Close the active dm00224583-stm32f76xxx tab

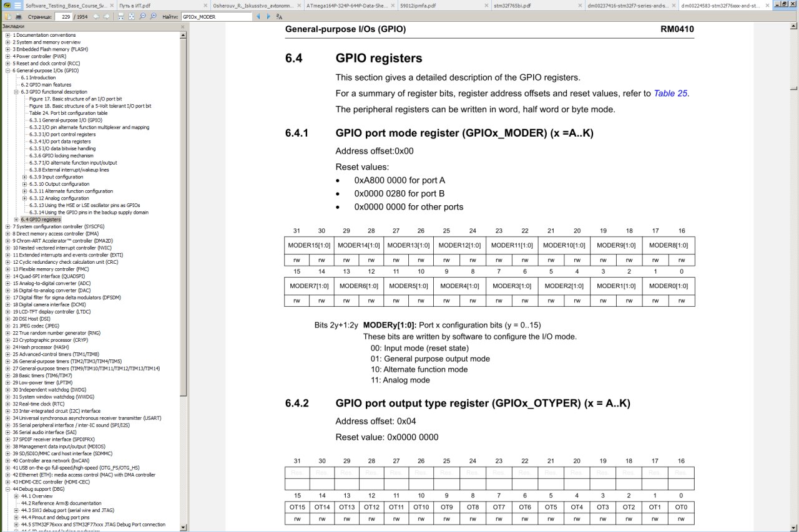tap(767, 6)
